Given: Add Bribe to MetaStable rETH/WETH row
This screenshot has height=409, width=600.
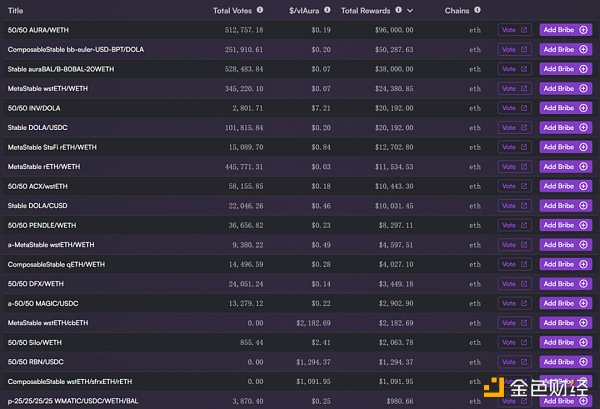Looking at the screenshot, I should (x=566, y=166).
